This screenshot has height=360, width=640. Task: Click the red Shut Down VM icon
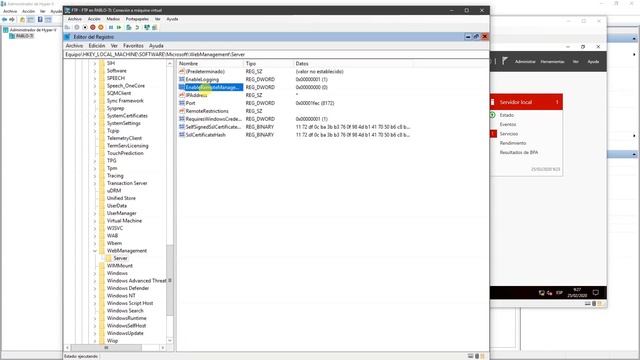tap(93, 27)
